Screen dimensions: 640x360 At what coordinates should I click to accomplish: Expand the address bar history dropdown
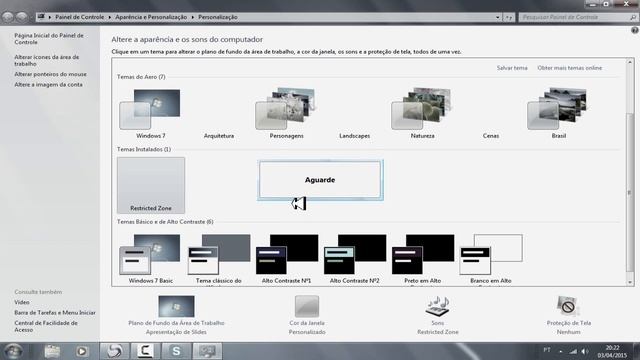[497, 17]
